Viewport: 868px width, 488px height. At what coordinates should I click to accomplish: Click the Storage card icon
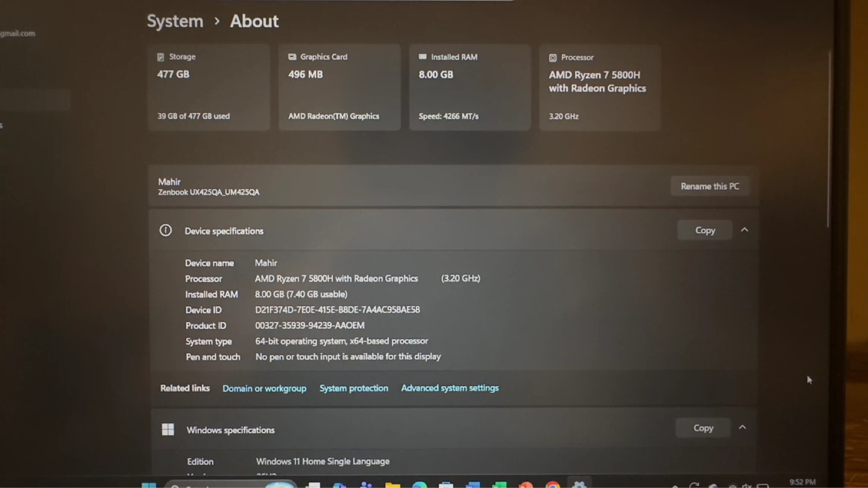pyautogui.click(x=160, y=57)
